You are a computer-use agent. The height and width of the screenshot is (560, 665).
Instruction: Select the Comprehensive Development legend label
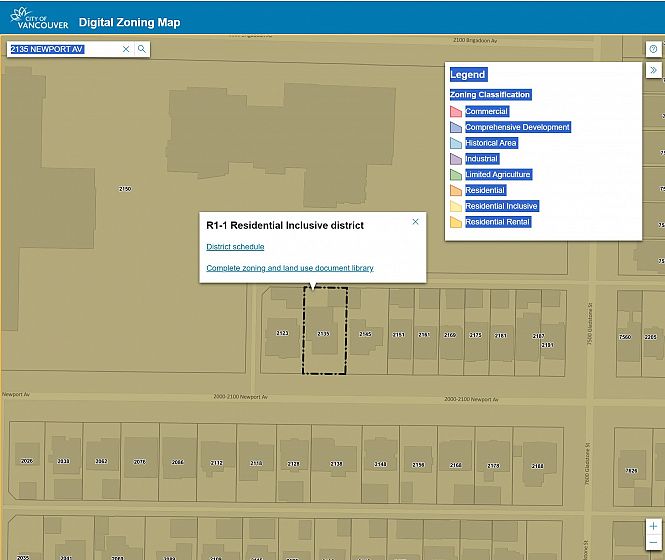(x=517, y=127)
